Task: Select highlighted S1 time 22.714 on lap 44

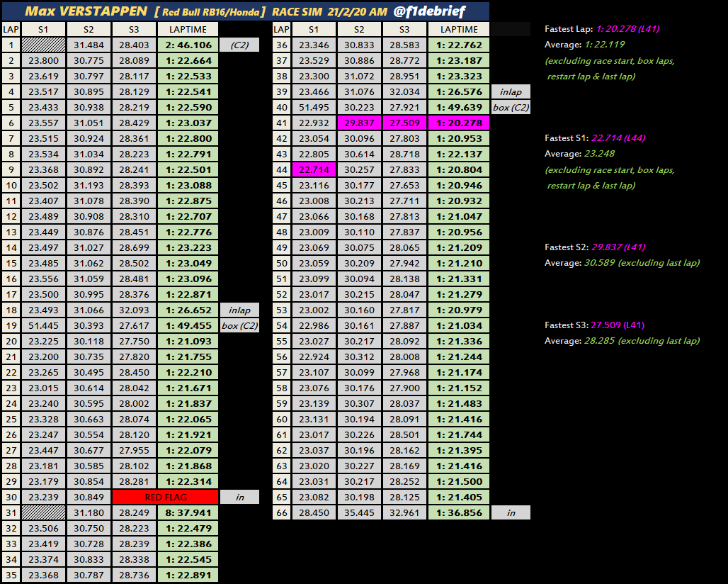Action: 314,169
